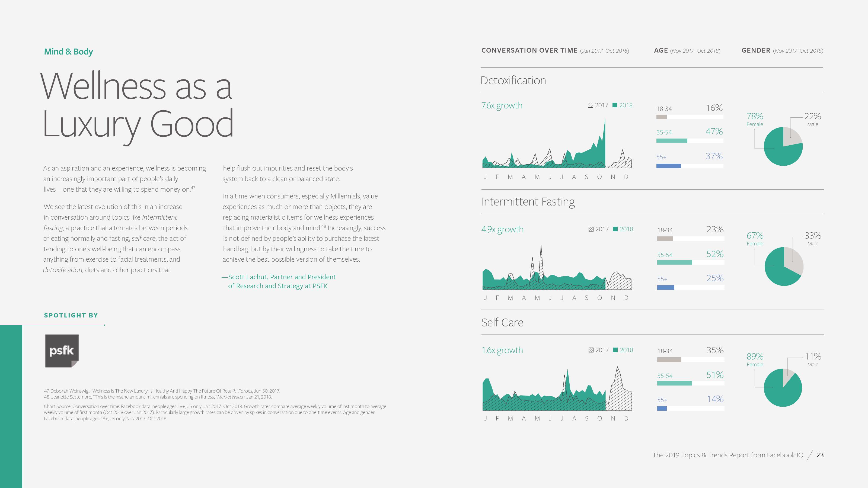Click the 2018 legend swatch under Intermittent Fasting

pyautogui.click(x=615, y=229)
